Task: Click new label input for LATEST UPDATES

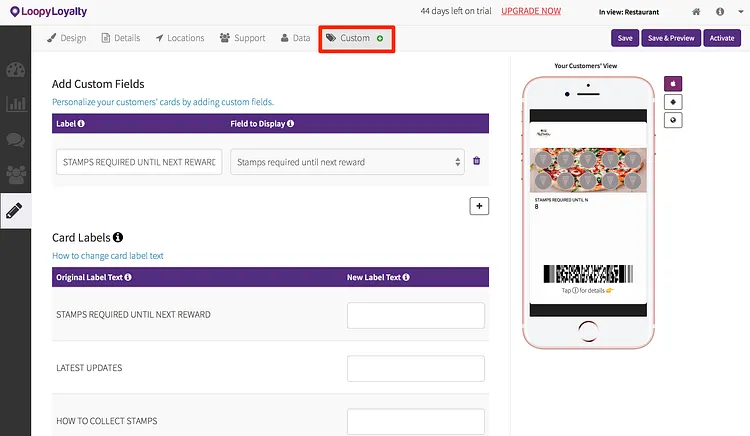Action: [416, 368]
